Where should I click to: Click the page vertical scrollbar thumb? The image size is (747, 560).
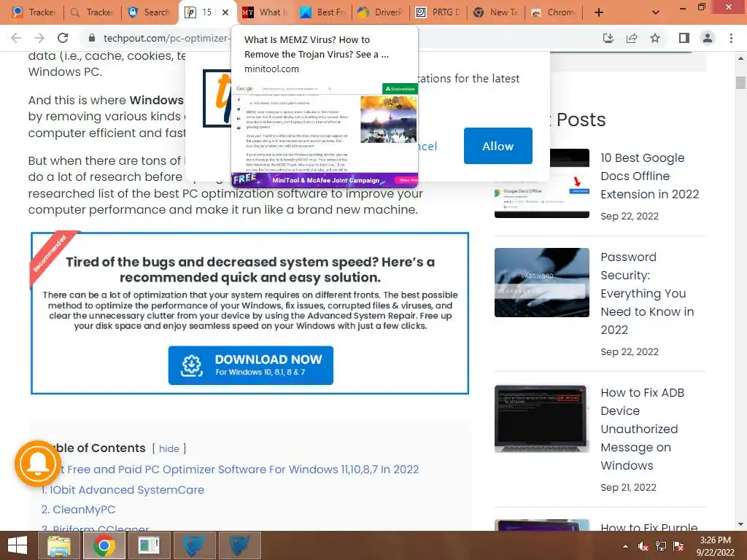(x=740, y=82)
